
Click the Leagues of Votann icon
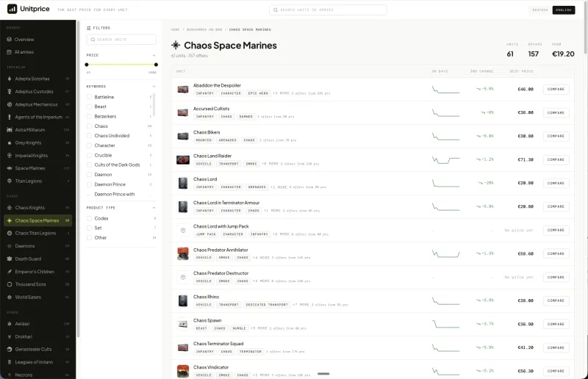point(10,362)
